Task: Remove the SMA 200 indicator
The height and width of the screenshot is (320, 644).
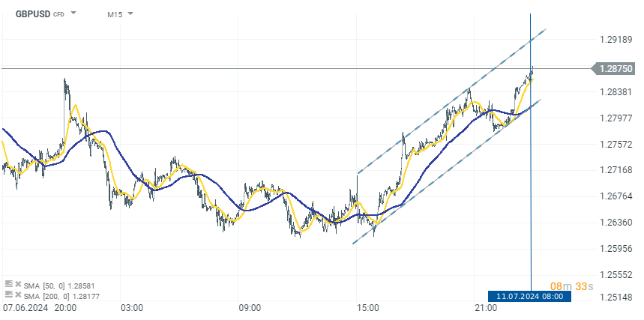Action: 18,294
